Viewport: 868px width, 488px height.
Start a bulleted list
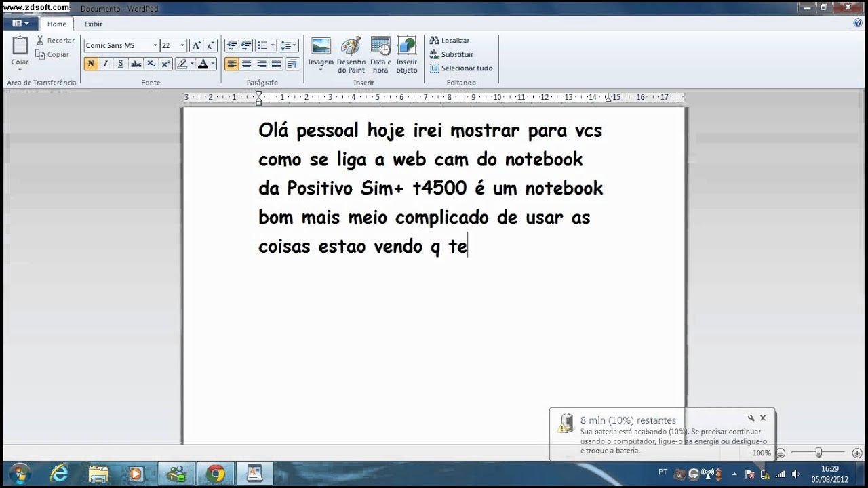(x=262, y=45)
